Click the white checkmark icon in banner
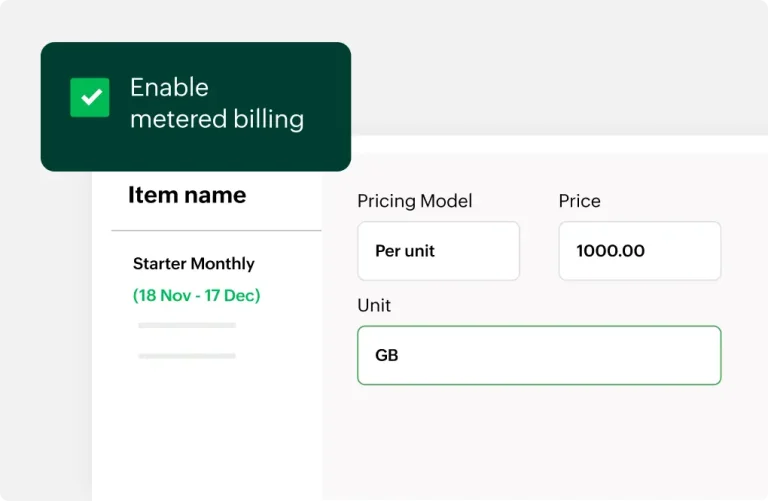Screen dimensions: 768x501 point(91,99)
